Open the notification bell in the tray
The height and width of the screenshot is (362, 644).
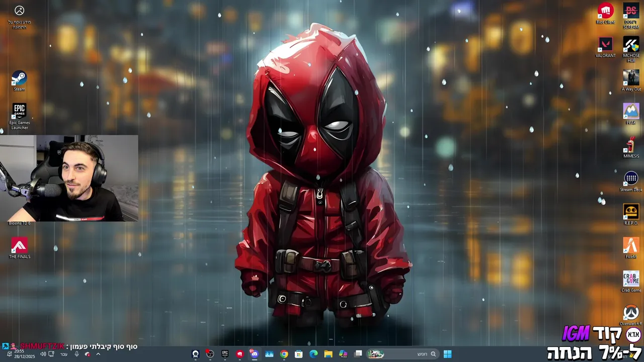tap(9, 354)
